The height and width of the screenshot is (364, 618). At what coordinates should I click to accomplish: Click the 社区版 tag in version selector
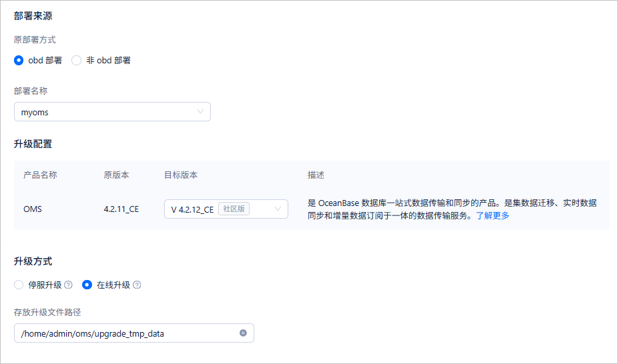(234, 209)
